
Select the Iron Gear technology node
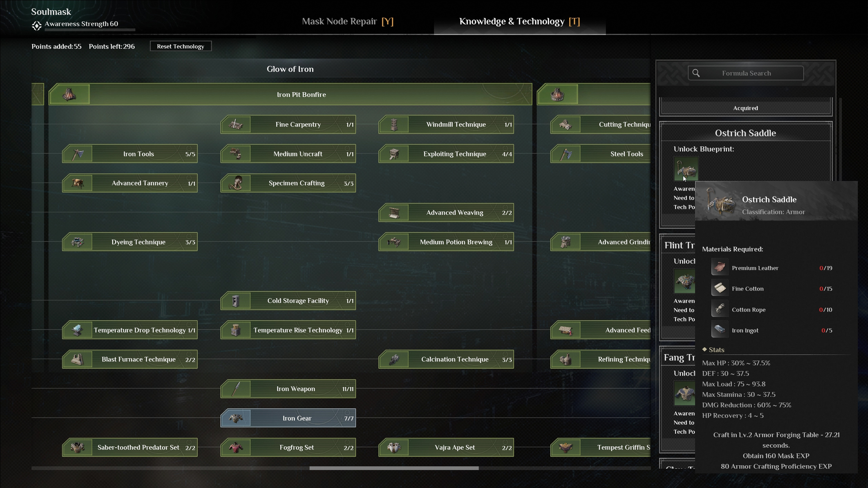[x=297, y=418]
